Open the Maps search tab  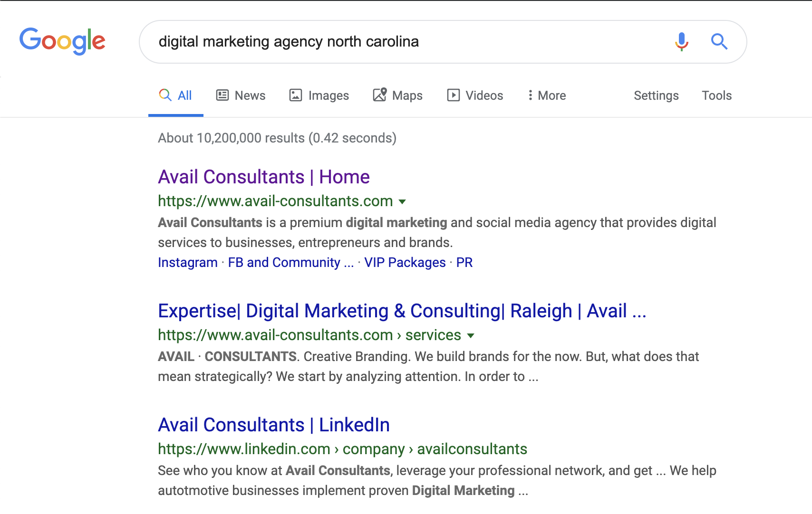click(x=397, y=95)
